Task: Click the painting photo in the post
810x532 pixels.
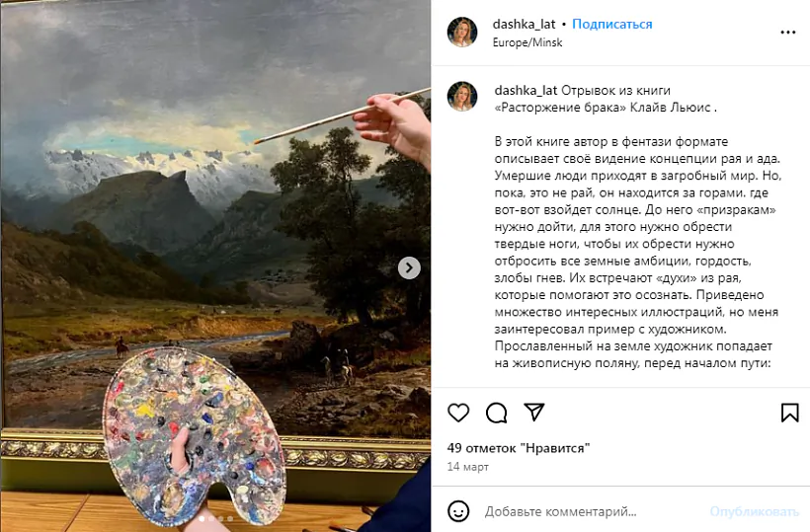Action: click(x=215, y=266)
